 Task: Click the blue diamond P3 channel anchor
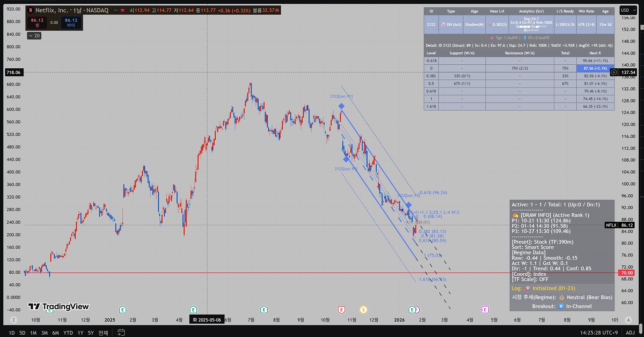[x=346, y=159]
